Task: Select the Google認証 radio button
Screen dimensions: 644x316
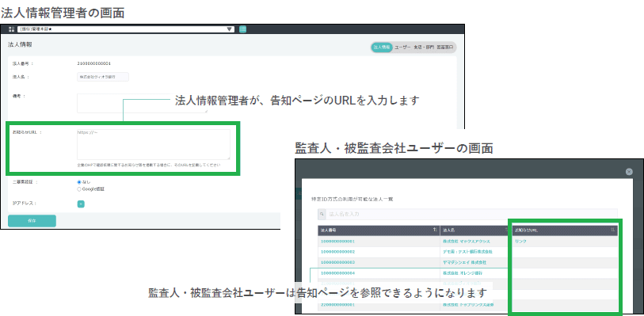Action: pyautogui.click(x=79, y=189)
